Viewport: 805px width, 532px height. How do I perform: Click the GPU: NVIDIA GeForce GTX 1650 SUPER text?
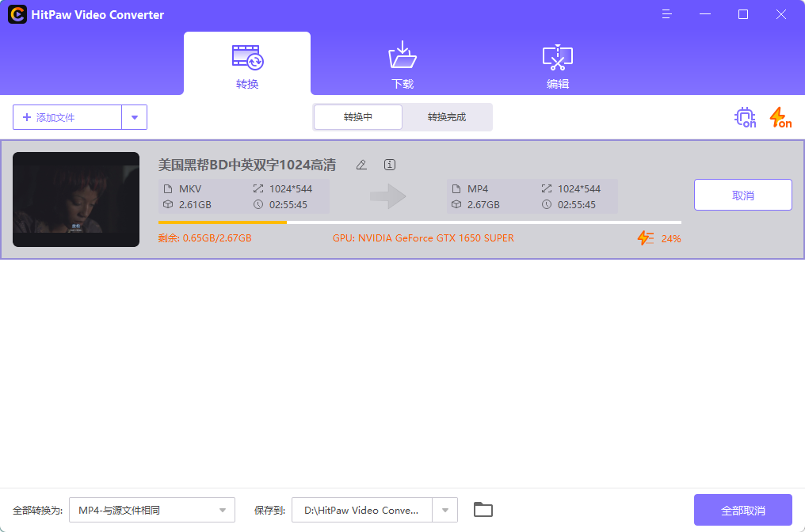[x=423, y=238]
